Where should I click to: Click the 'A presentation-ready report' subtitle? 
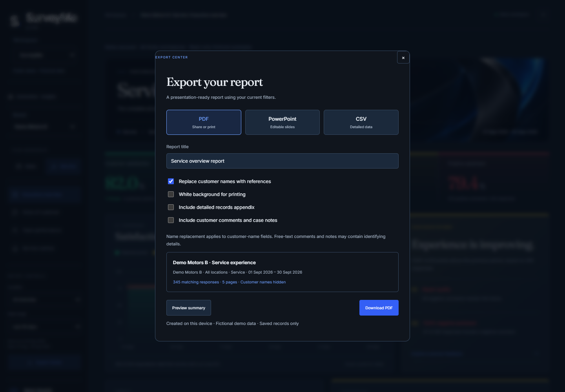(221, 98)
